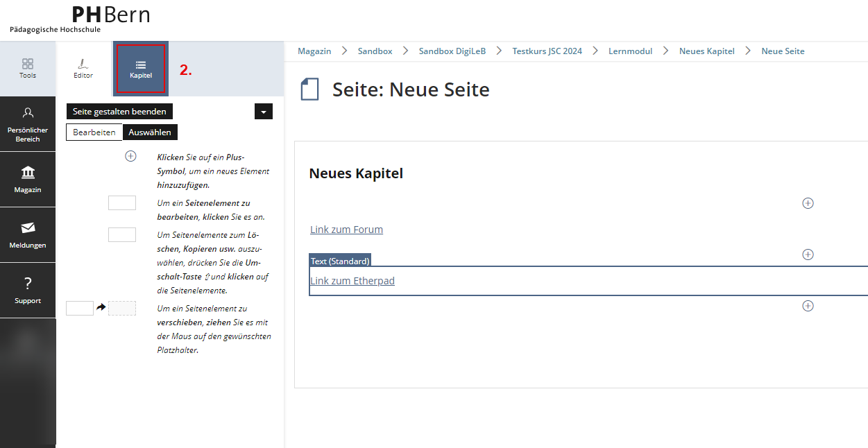
Task: Open the Magazin sidebar item
Action: [28, 180]
